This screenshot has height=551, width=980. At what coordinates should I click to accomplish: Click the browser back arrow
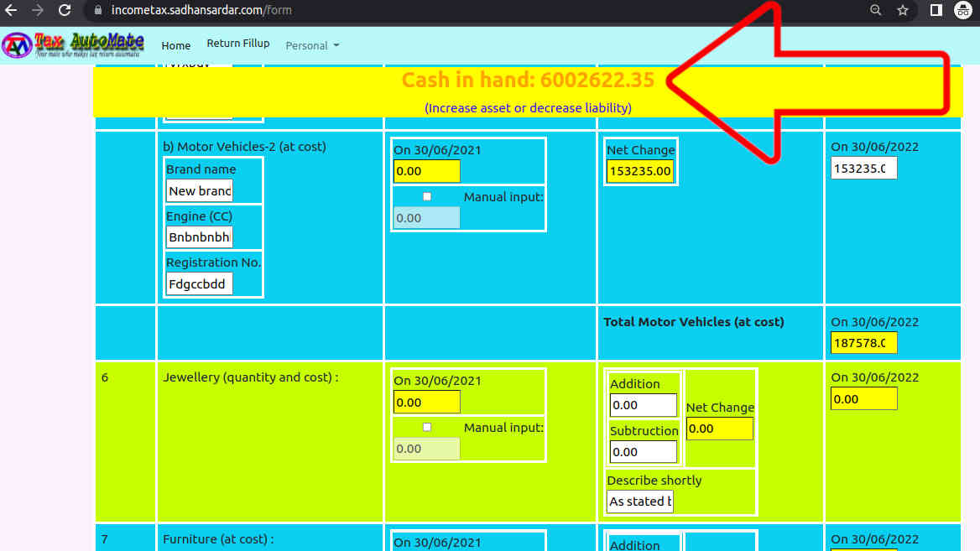(11, 11)
